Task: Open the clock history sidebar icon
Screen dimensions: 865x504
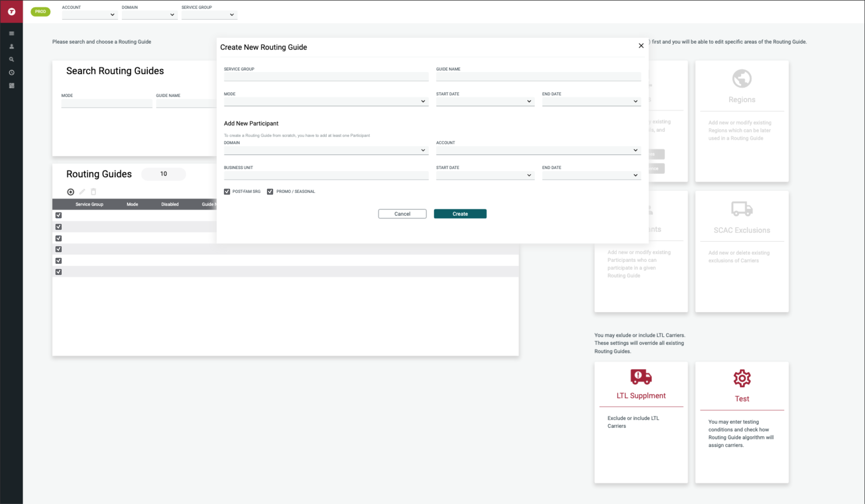Action: [12, 72]
